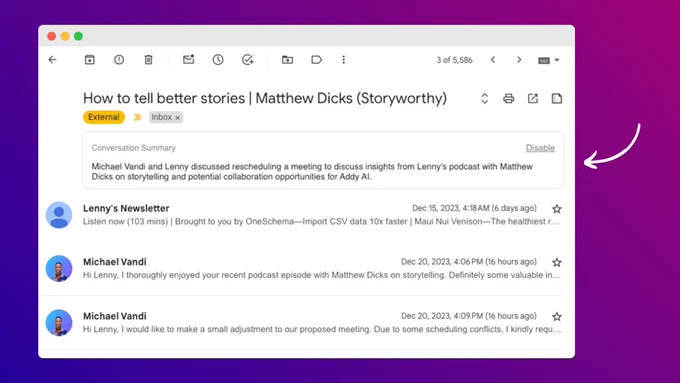The image size is (680, 383).
Task: Star Michael Vandi's 4:09 PM message
Action: pos(557,317)
